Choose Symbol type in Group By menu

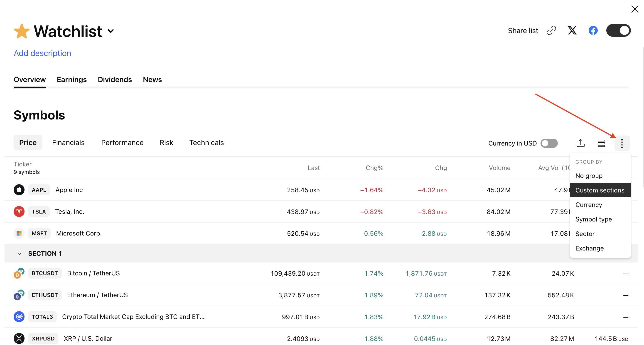pos(593,219)
